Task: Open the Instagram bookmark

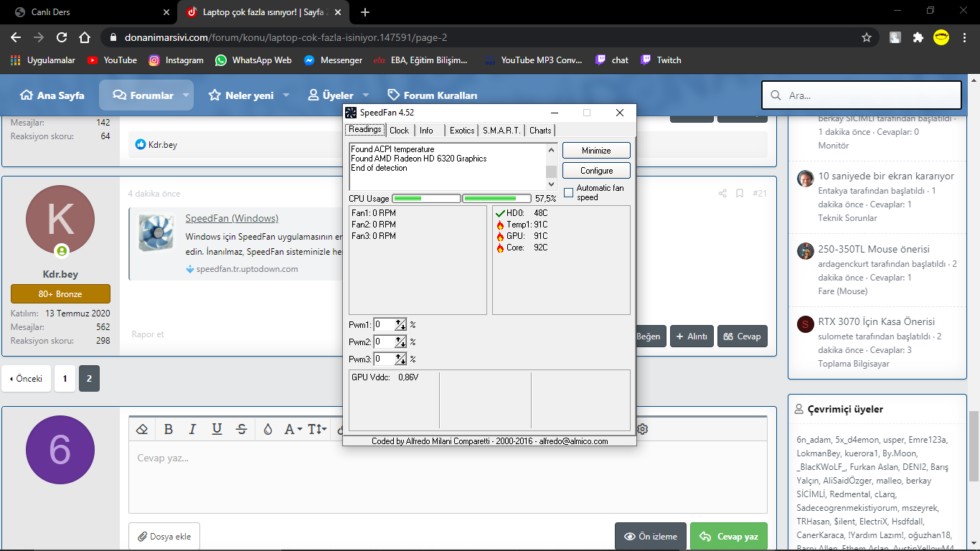Action: pyautogui.click(x=176, y=60)
